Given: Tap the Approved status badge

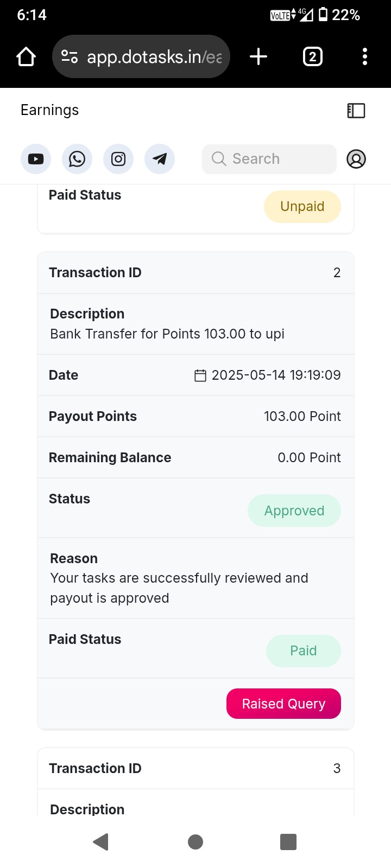Looking at the screenshot, I should click(294, 510).
